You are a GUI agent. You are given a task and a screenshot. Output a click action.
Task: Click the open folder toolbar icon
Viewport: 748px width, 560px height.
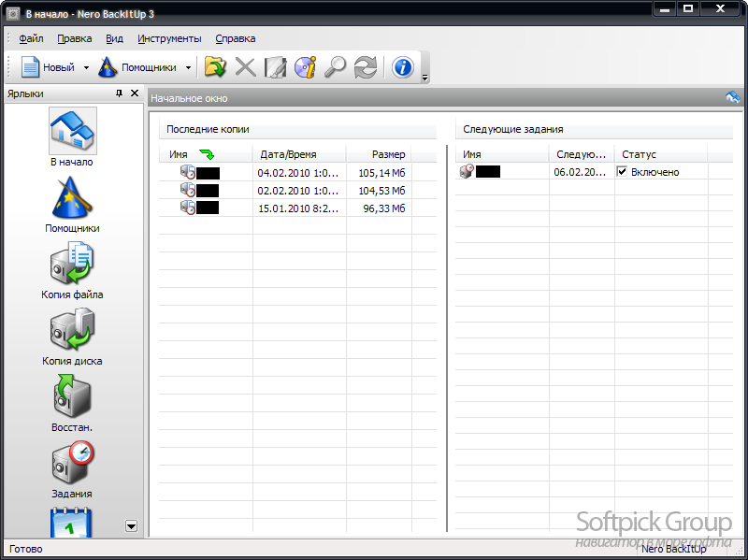pos(215,66)
